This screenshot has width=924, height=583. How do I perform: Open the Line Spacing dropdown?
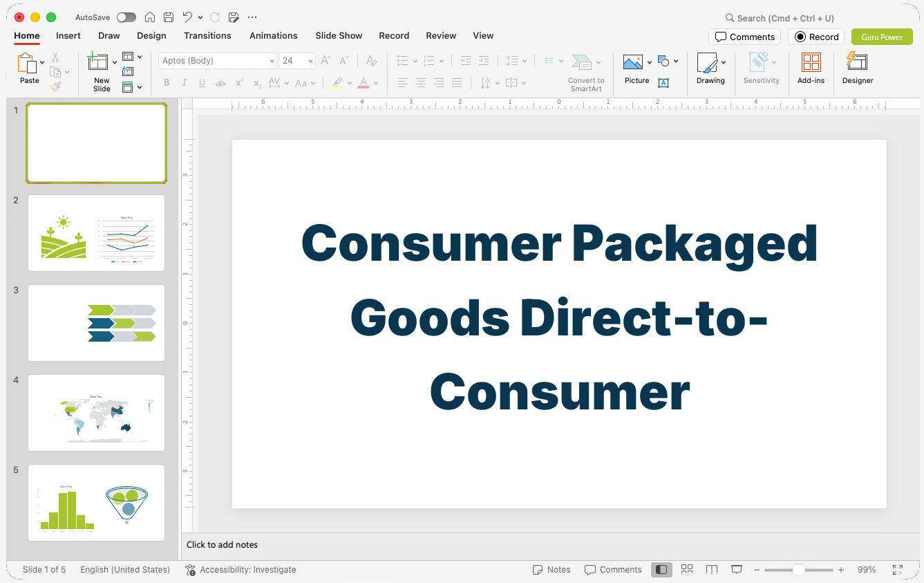516,61
